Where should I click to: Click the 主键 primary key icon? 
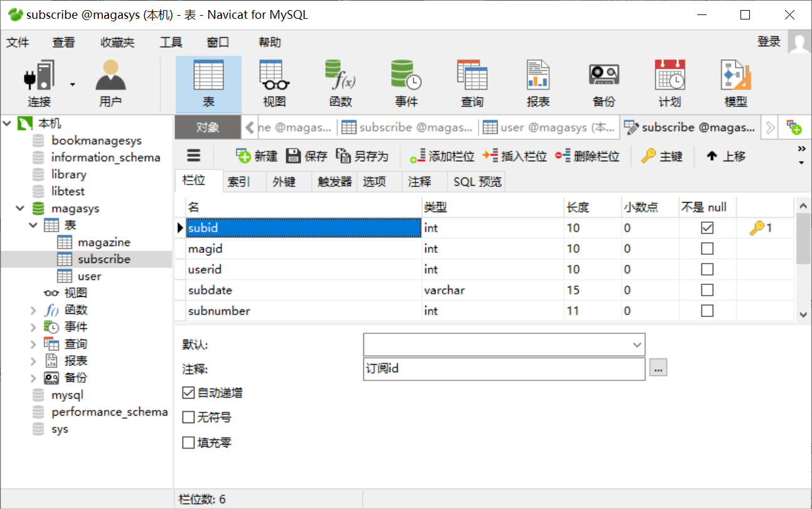661,156
